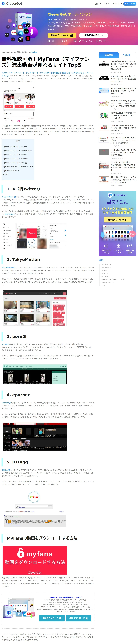Screen dimensions: 138x644
Task: Open the FC2-PPV動画 Top10 article
Action: pos(123,166)
